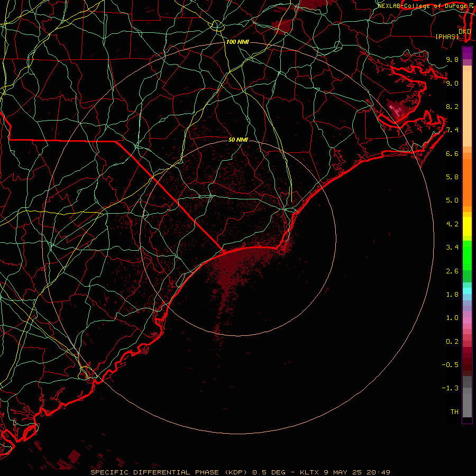Click the 7.4 scale value
This screenshot has height=476, width=476.
tap(452, 130)
